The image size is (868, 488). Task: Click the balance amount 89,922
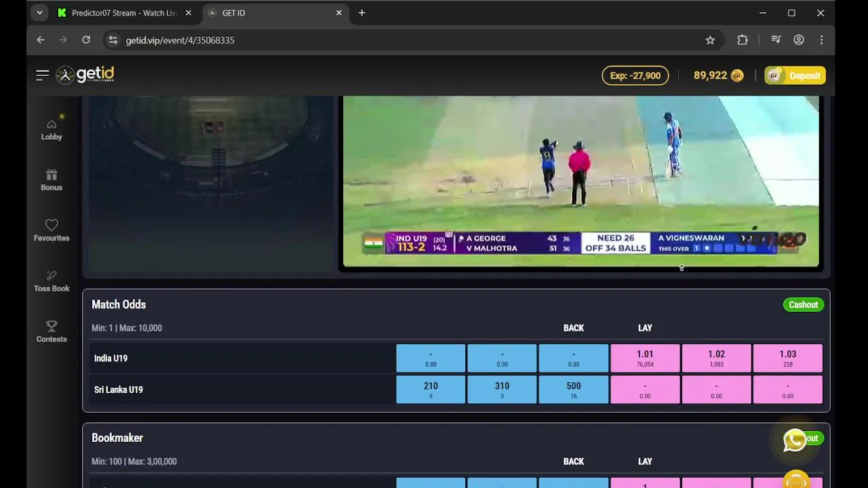(x=710, y=75)
